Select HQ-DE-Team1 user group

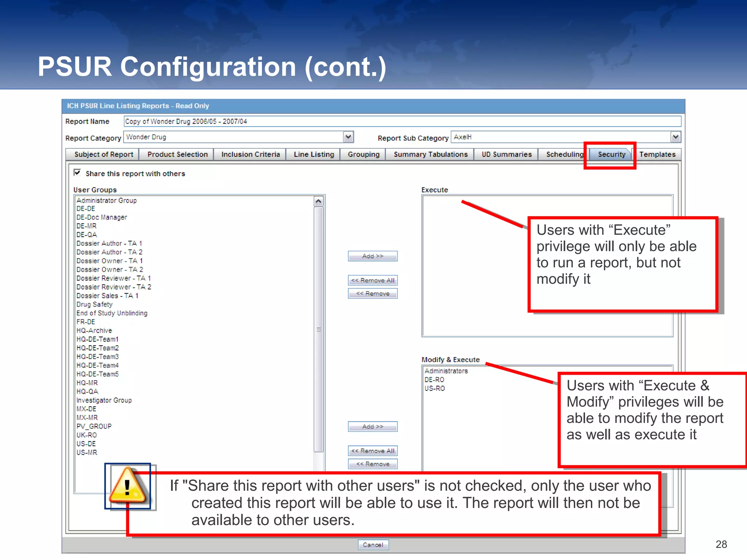point(97,339)
